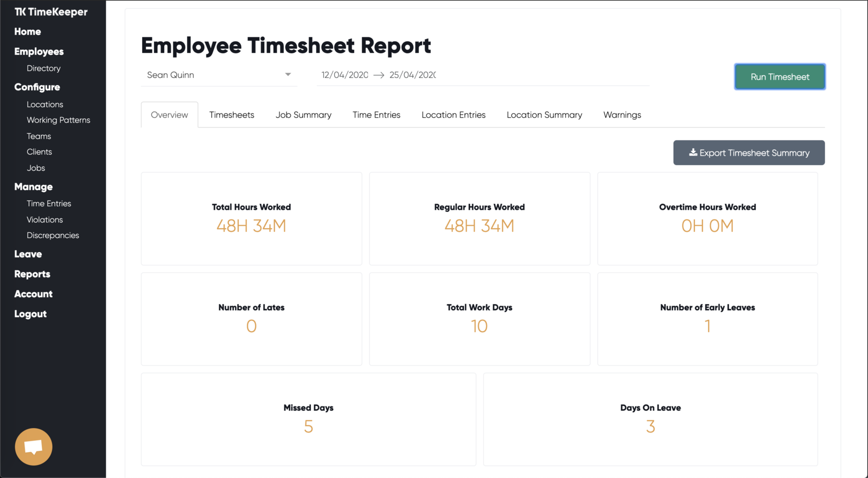The width and height of the screenshot is (868, 478).
Task: Go to the Location Entries tab
Action: pyautogui.click(x=454, y=115)
